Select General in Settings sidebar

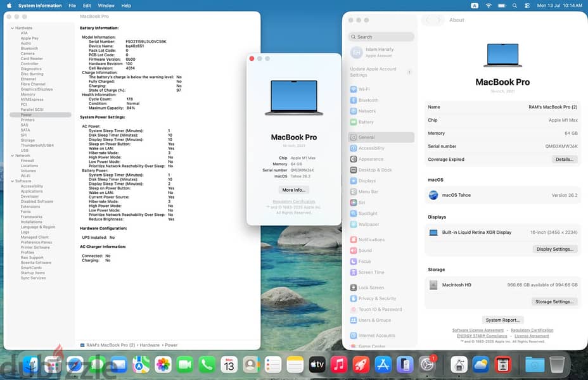click(x=381, y=137)
